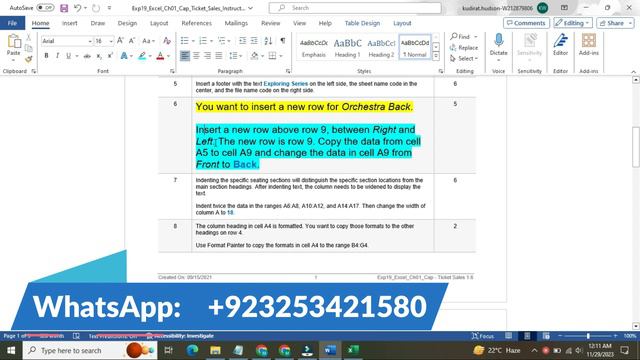Click Replace in the Editing group
The image size is (640, 360).
tap(464, 48)
